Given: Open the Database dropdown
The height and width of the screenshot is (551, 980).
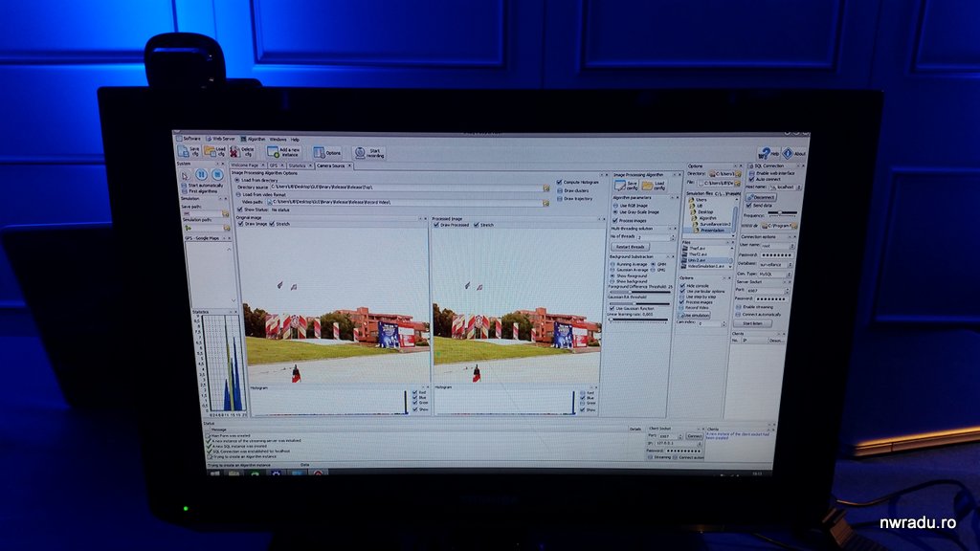Looking at the screenshot, I should [791, 264].
